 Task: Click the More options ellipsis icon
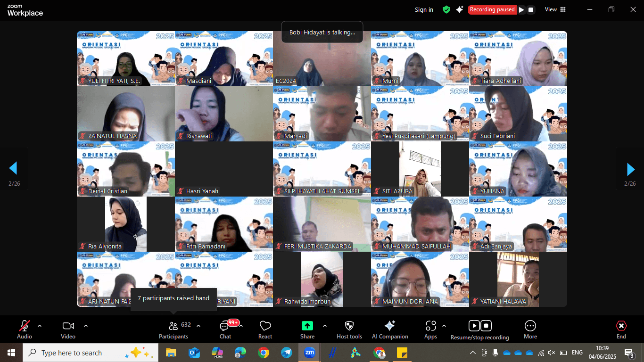[530, 326]
